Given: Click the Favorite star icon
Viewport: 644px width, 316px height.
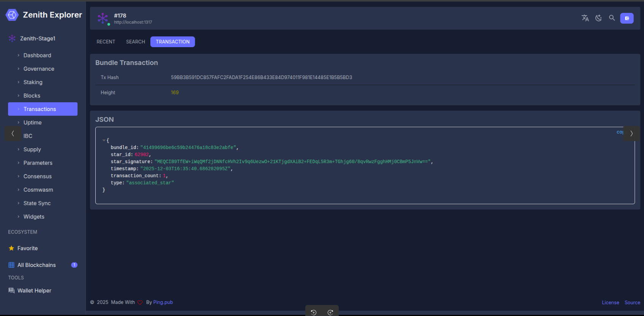Looking at the screenshot, I should (11, 248).
